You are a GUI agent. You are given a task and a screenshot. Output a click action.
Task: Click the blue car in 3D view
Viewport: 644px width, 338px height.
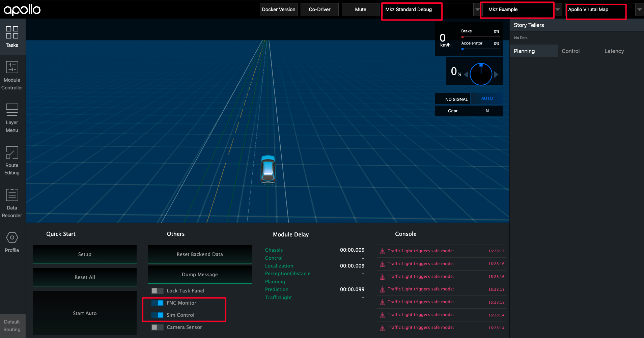(268, 169)
